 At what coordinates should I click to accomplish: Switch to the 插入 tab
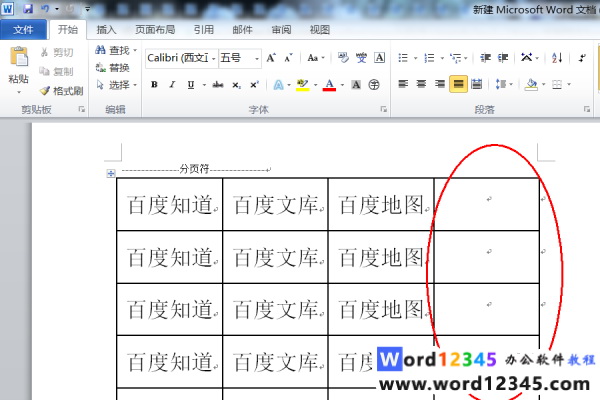point(106,29)
